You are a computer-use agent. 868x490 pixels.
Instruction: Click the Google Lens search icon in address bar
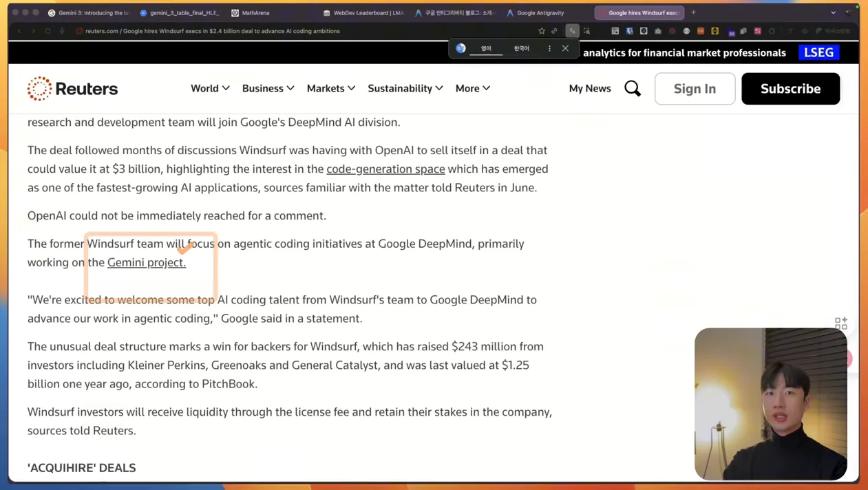(586, 31)
